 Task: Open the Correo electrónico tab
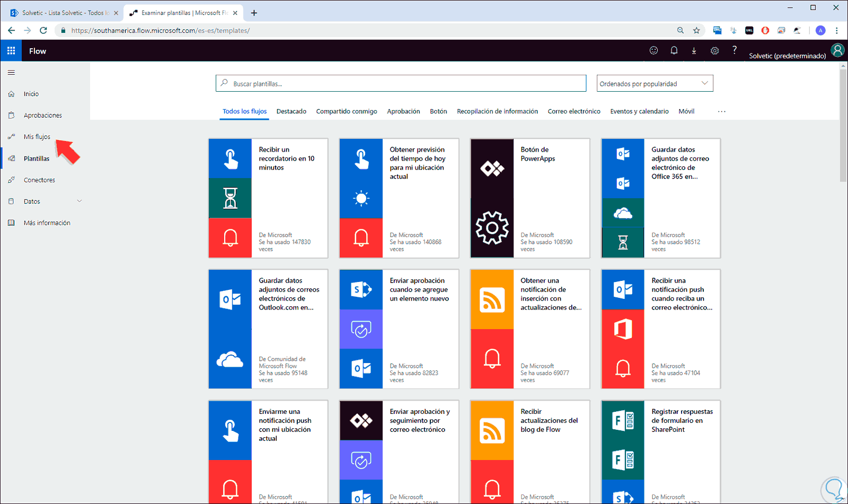(x=574, y=111)
